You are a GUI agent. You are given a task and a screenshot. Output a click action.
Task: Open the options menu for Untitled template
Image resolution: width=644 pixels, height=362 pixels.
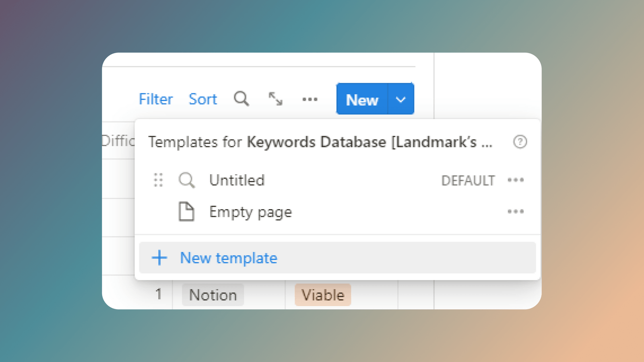[x=516, y=180]
